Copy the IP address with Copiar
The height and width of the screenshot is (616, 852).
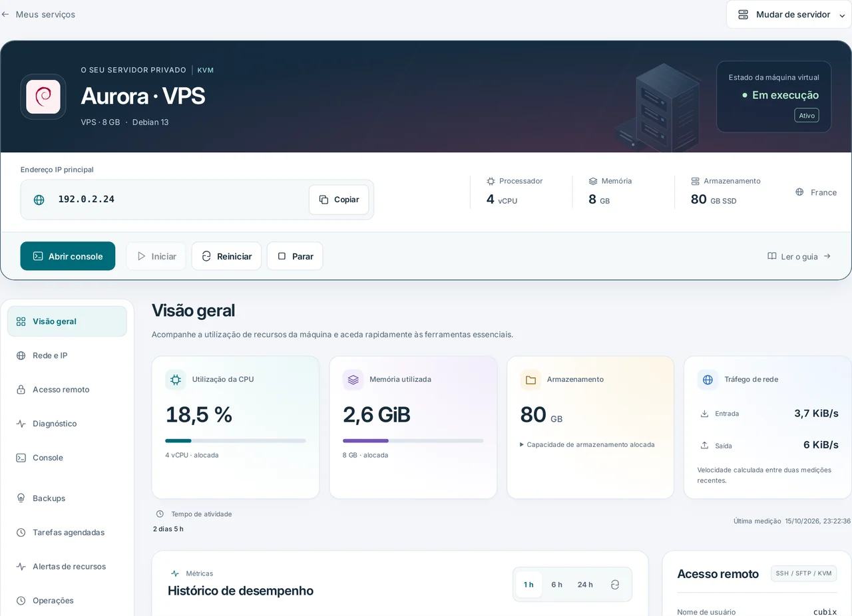tap(339, 200)
